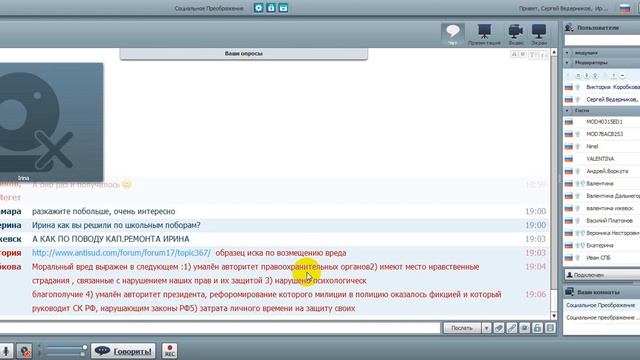Click the microphone icon in moderators toolbar
The image size is (640, 360).
587,76
